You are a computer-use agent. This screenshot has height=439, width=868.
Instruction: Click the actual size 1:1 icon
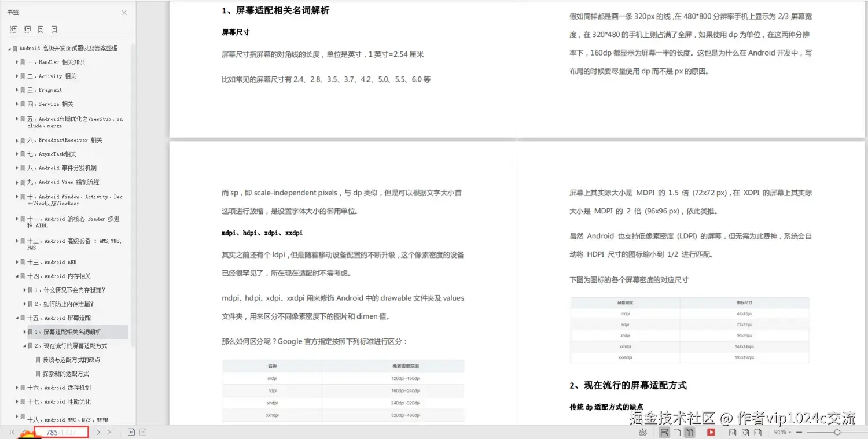[733, 432]
